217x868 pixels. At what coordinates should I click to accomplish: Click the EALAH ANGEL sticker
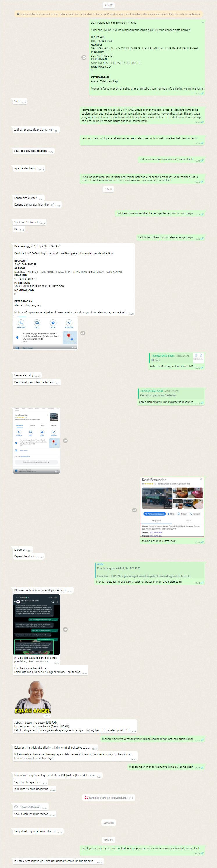32,697
